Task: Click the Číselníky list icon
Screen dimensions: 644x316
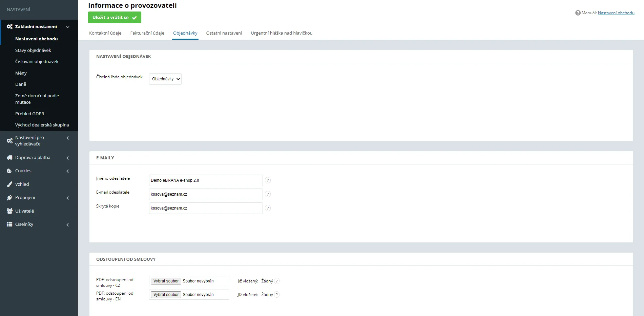Action: coord(9,224)
